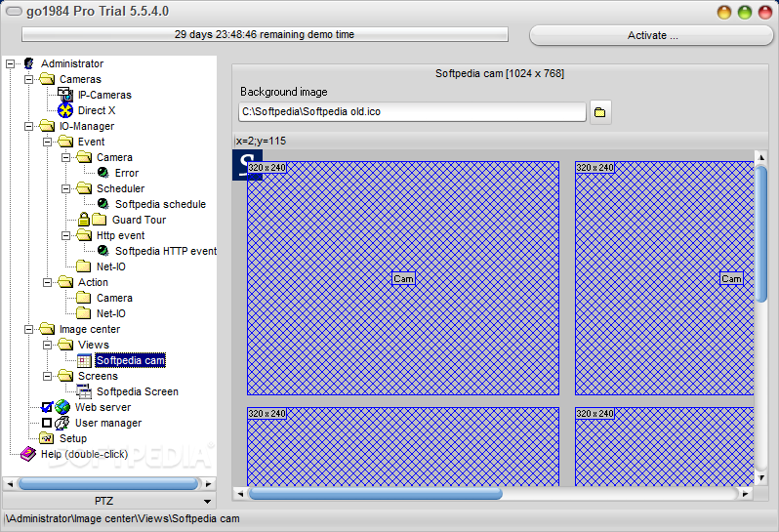Collapse the IO-Manager tree node

click(x=29, y=126)
